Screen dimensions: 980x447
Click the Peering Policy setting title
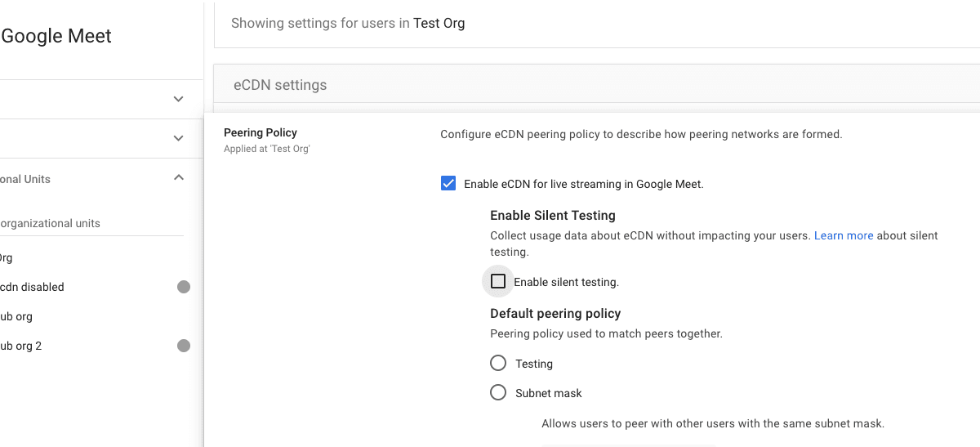point(261,132)
